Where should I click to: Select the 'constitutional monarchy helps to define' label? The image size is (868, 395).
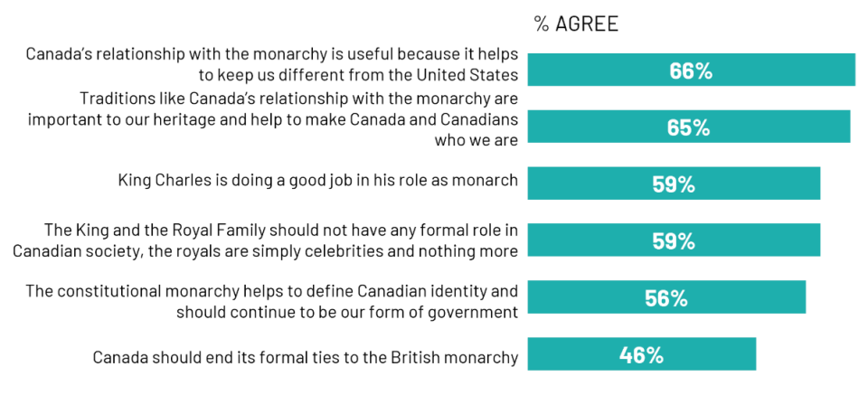272,301
